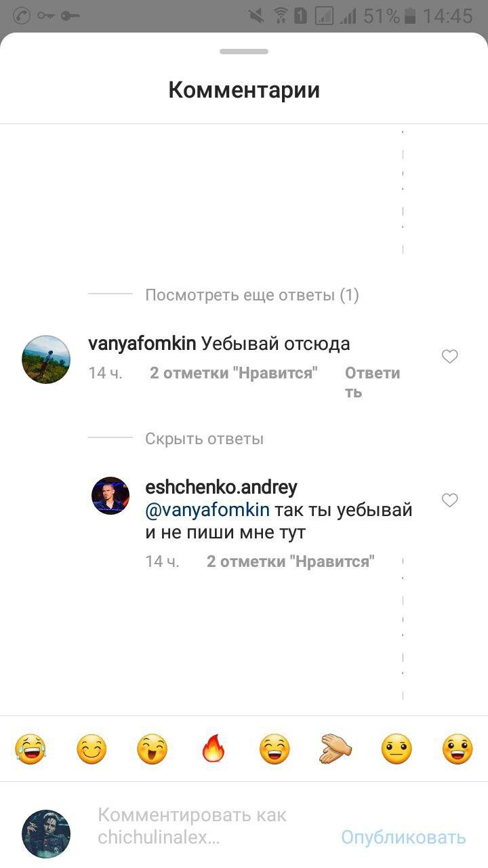Image resolution: width=488 pixels, height=868 pixels.
Task: Expand 'Посмотреть еще ответы (1)'
Action: point(252,295)
